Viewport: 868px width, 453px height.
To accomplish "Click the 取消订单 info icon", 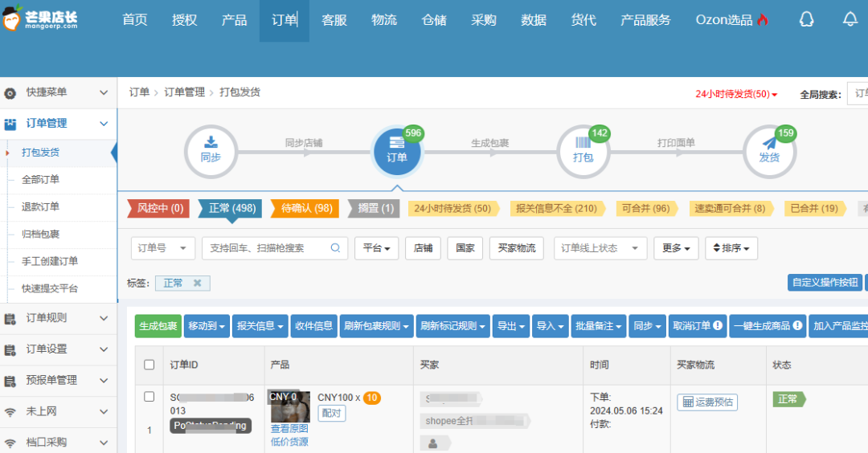I will (718, 325).
